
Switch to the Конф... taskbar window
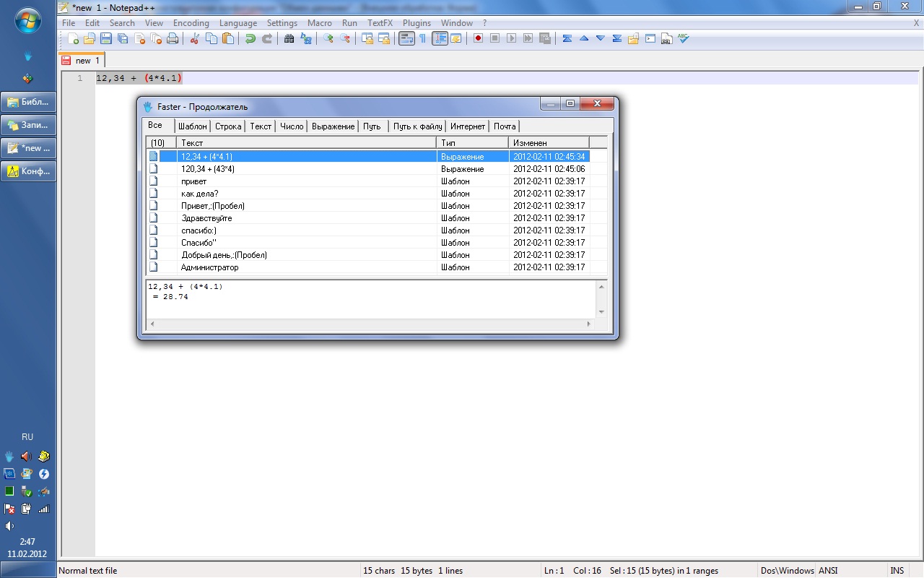pos(28,171)
